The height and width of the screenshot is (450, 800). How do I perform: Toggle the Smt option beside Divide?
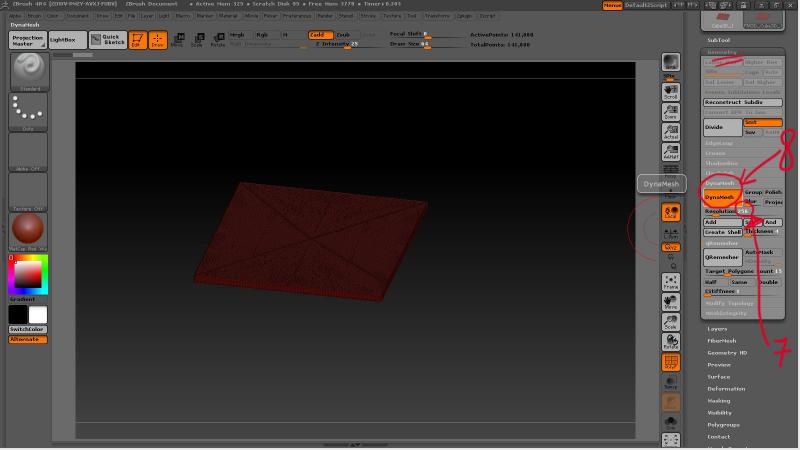[x=762, y=123]
